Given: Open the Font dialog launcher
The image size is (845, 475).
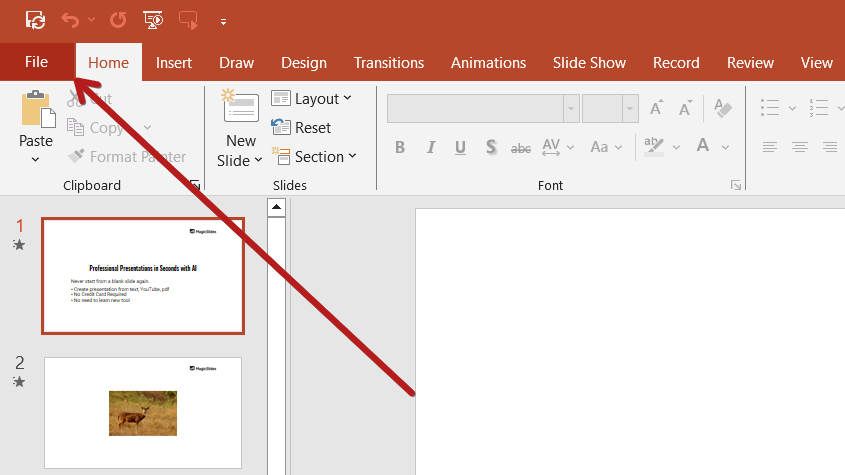Looking at the screenshot, I should click(736, 185).
